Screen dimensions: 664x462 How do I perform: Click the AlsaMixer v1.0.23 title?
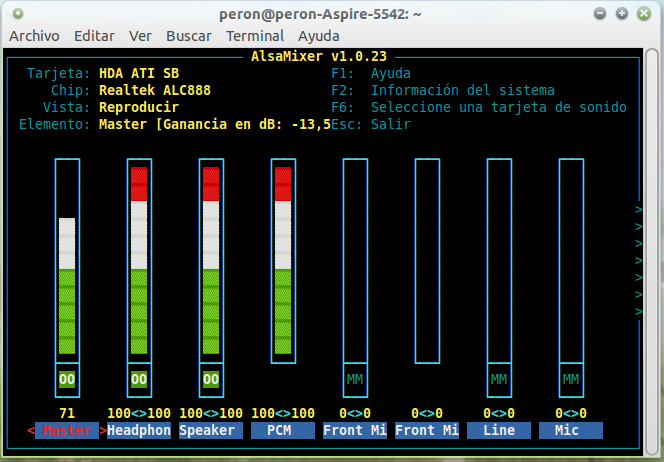click(319, 56)
